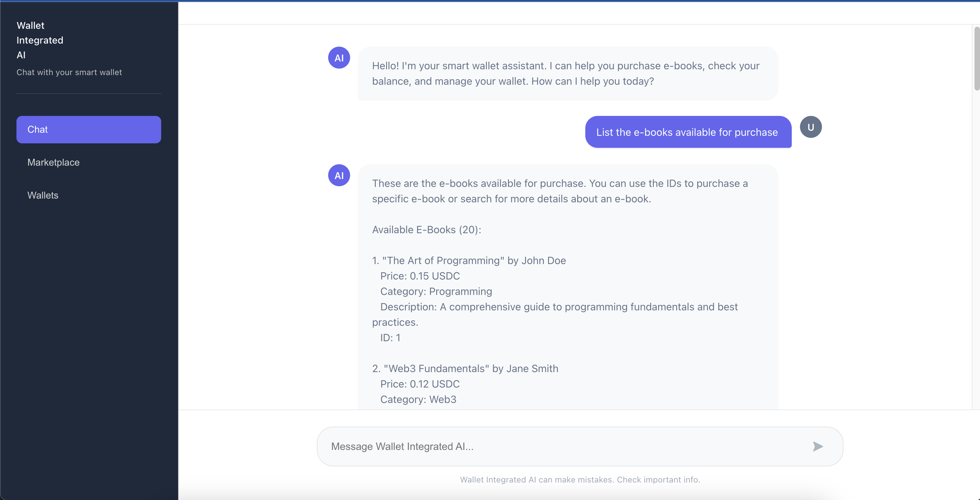The image size is (980, 500).
Task: Click the ID: 1 line in the e-book listing
Action: click(x=390, y=338)
